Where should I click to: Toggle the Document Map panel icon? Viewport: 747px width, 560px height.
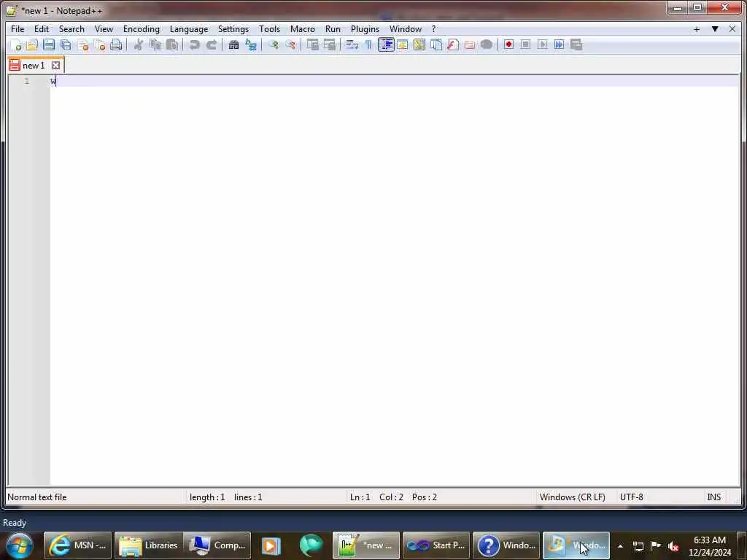(x=419, y=44)
